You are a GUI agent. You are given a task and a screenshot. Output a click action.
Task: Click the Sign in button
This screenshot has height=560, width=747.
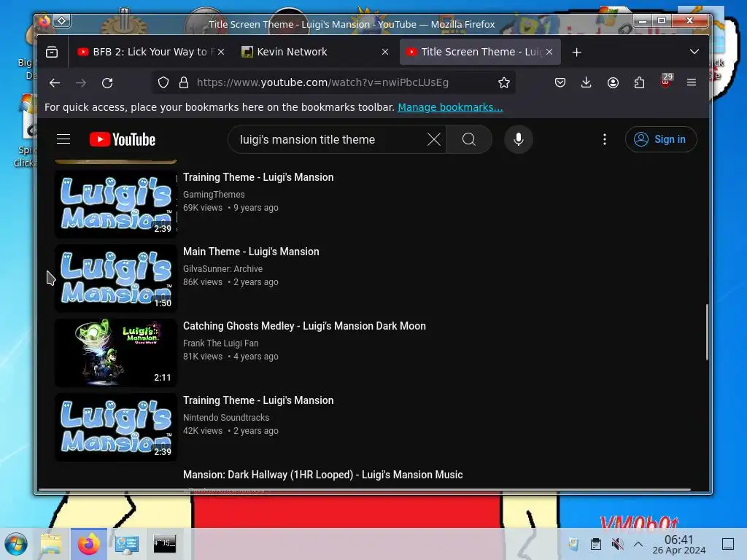[x=661, y=139]
